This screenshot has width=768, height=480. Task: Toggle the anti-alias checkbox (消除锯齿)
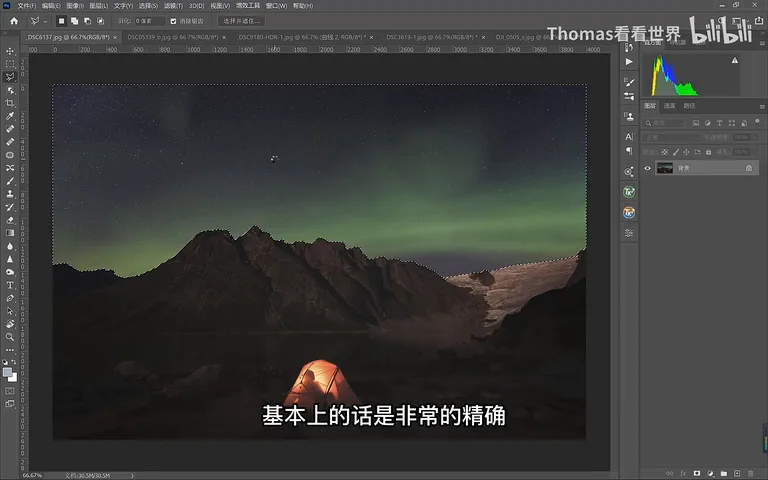(173, 21)
